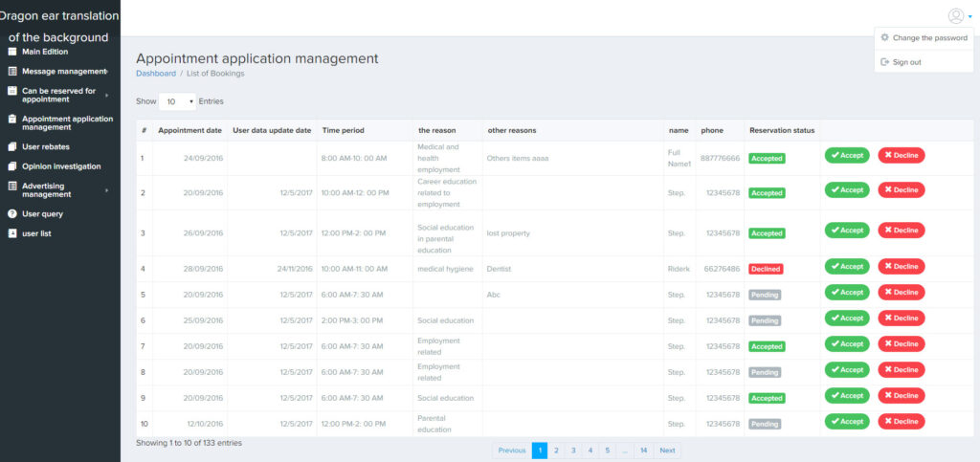Decline booking row 1 for Full Name1

pyautogui.click(x=902, y=156)
